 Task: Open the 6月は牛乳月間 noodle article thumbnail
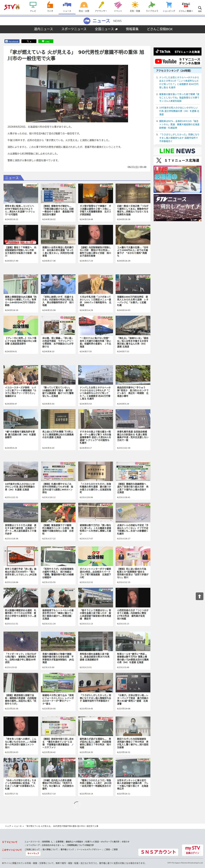pos(96,284)
